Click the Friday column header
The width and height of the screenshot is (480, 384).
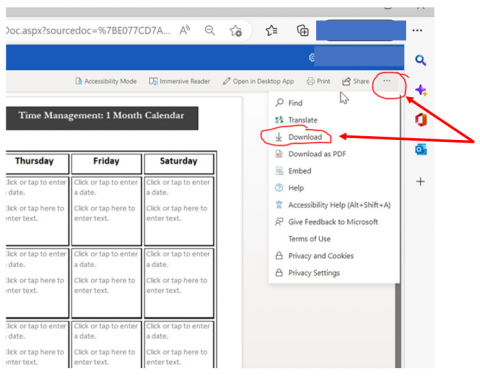point(106,164)
